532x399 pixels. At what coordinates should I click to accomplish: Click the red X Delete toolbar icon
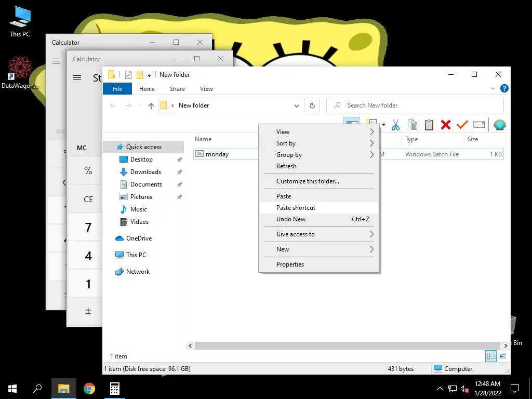tap(445, 125)
